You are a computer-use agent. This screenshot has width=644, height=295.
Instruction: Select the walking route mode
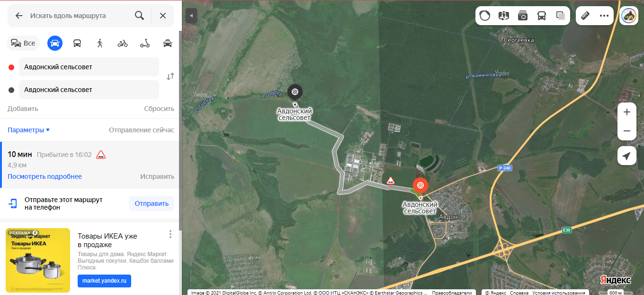[100, 43]
